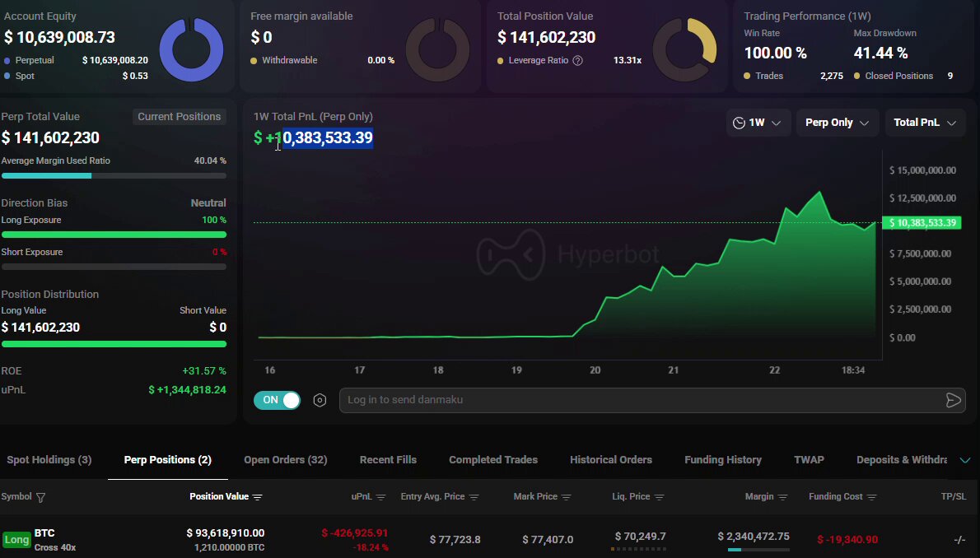Click the Max Drawdown 41.44 % value
Screen dimensions: 980x558
[880, 53]
